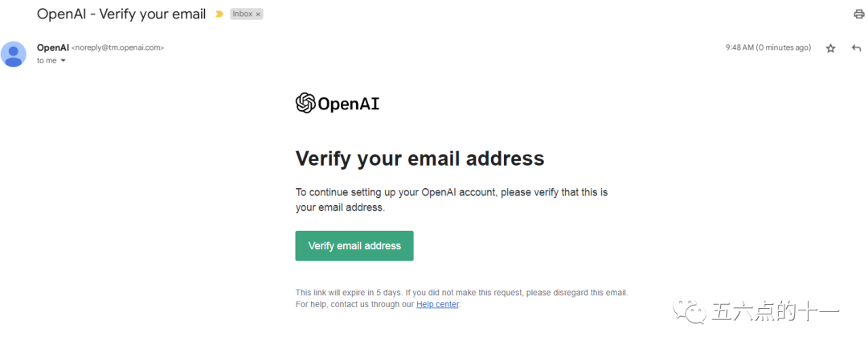Click the "Verify your email address" heading

(x=420, y=158)
